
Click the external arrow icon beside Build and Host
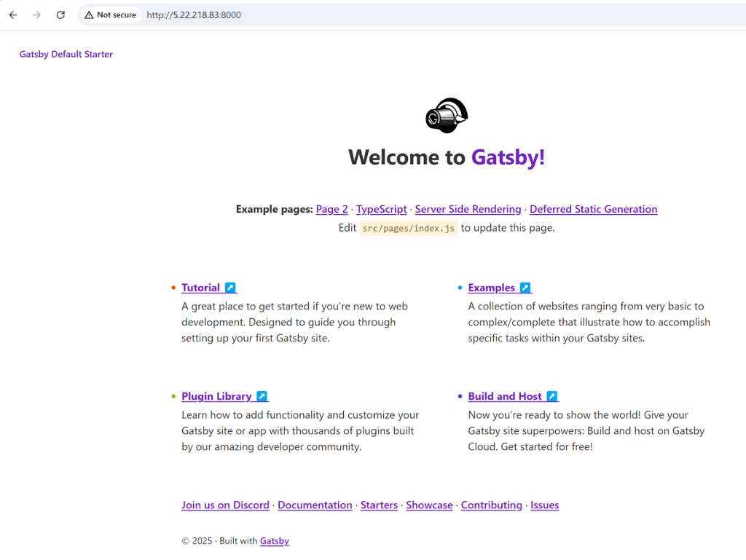552,396
